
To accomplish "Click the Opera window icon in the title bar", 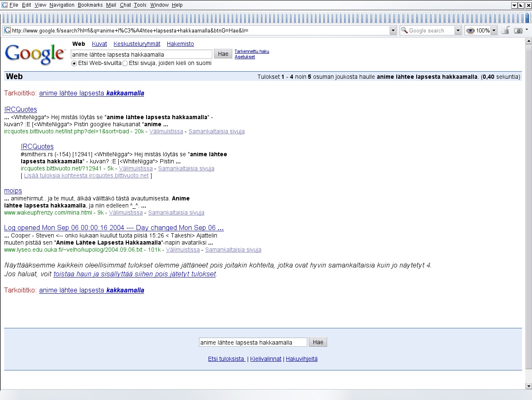I will coord(5,5).
